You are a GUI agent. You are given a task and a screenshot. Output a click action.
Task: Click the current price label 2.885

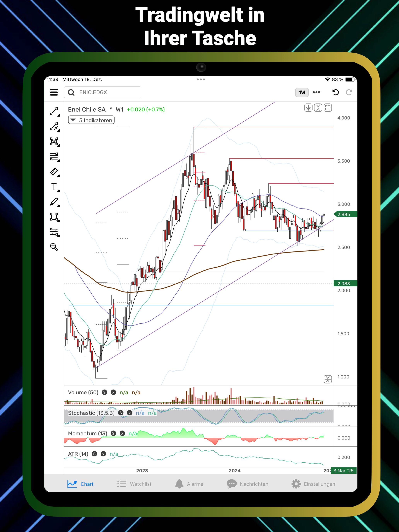[x=346, y=214]
